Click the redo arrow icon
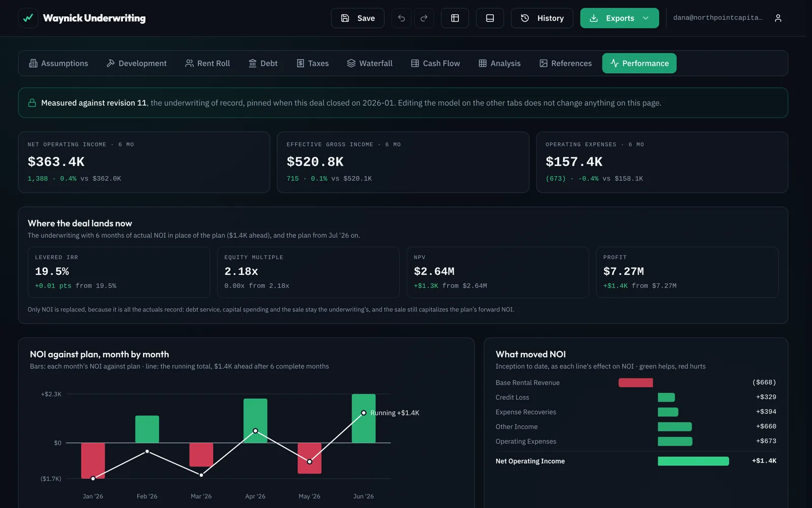Screen dimensions: 812x508 424,18
